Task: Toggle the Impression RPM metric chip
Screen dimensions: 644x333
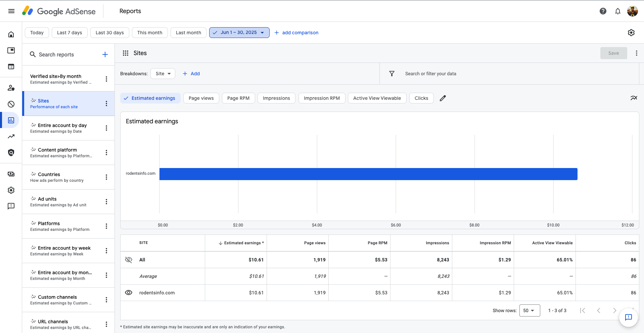Action: 322,98
